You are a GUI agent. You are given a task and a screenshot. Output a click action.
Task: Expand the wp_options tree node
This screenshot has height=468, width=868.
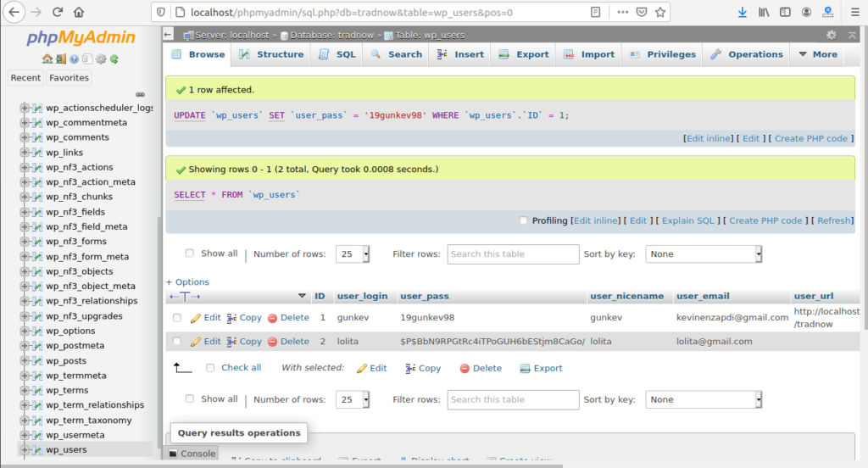pos(25,331)
